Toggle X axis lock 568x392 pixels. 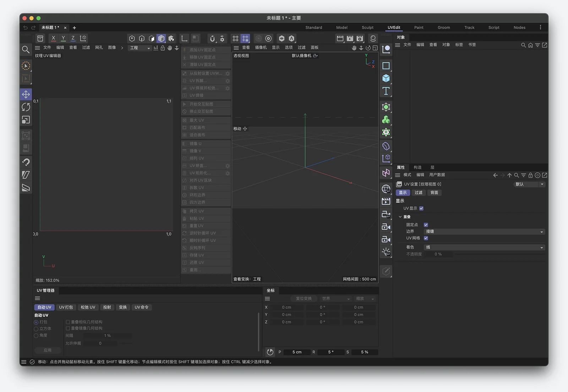[53, 38]
